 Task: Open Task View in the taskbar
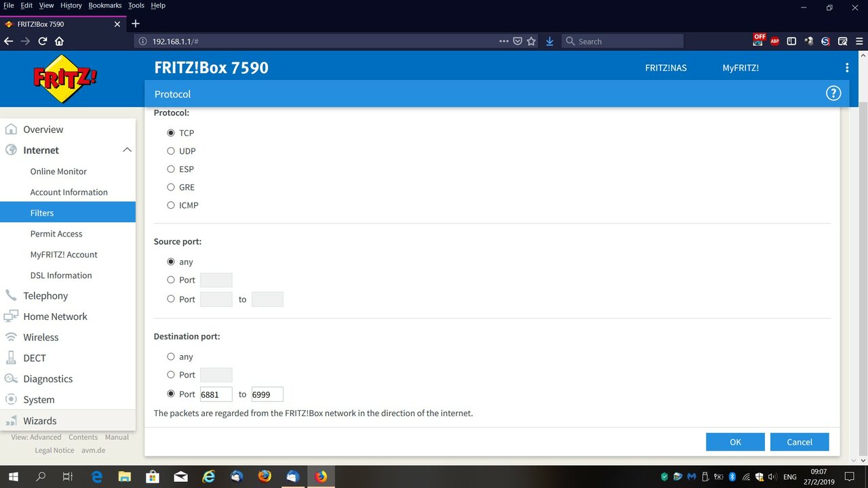[x=67, y=476]
